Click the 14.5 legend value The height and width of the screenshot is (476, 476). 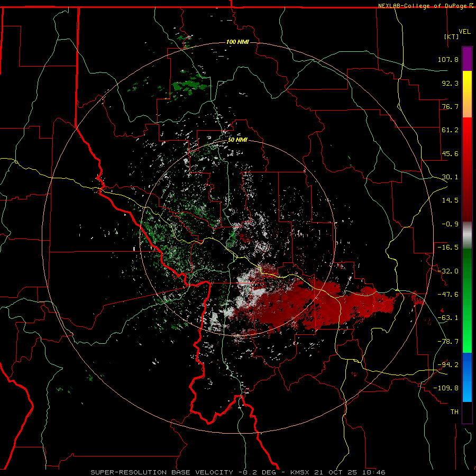(x=450, y=200)
